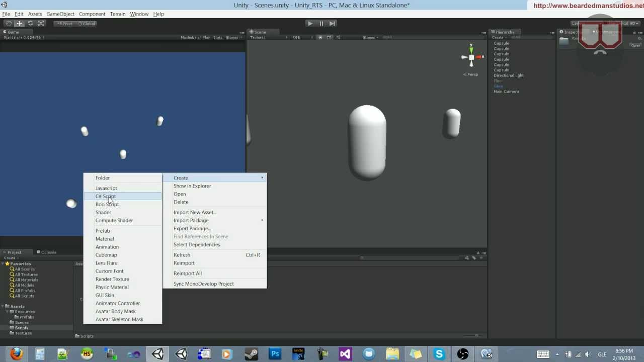Open Photoshop from the taskbar
Image resolution: width=644 pixels, height=362 pixels.
click(275, 354)
